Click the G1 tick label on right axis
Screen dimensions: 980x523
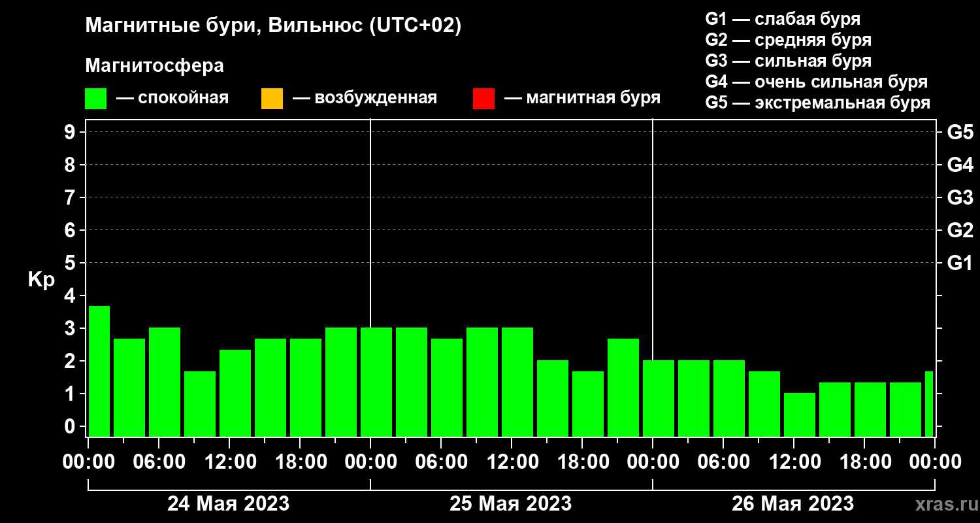point(960,263)
